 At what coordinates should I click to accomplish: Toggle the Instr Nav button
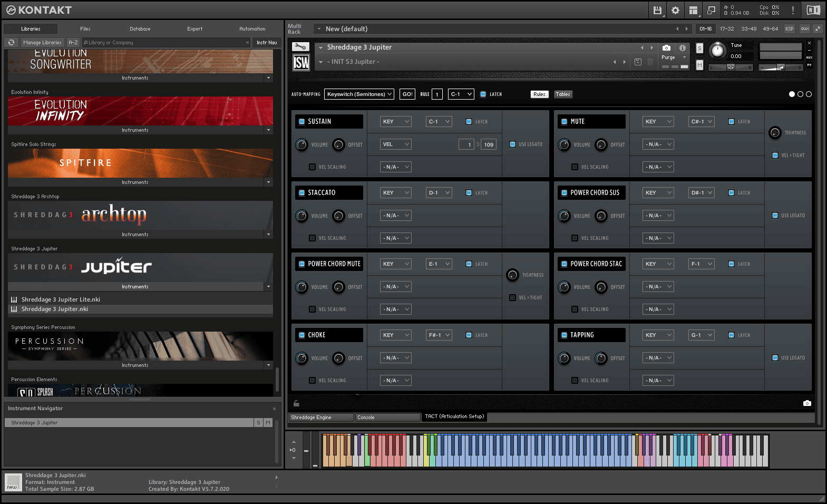[x=267, y=43]
